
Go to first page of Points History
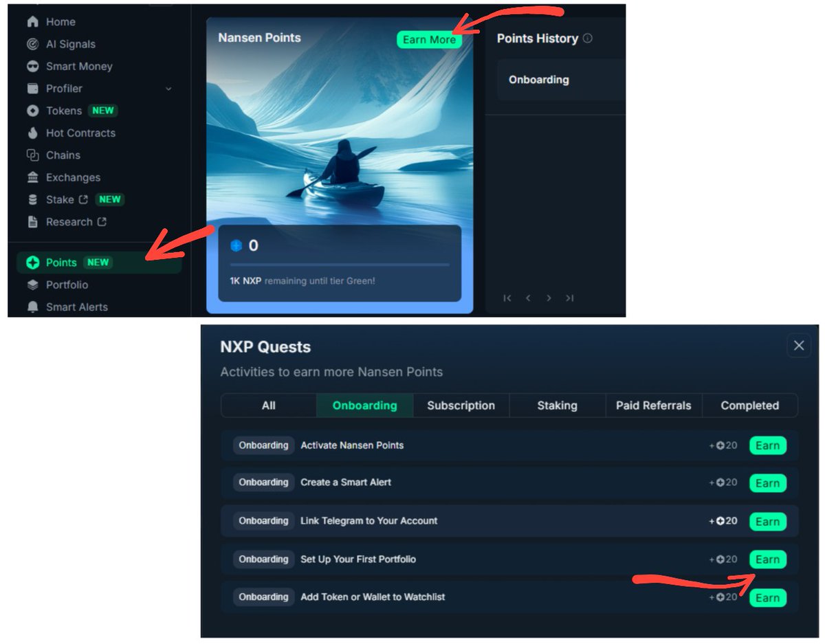tap(507, 298)
